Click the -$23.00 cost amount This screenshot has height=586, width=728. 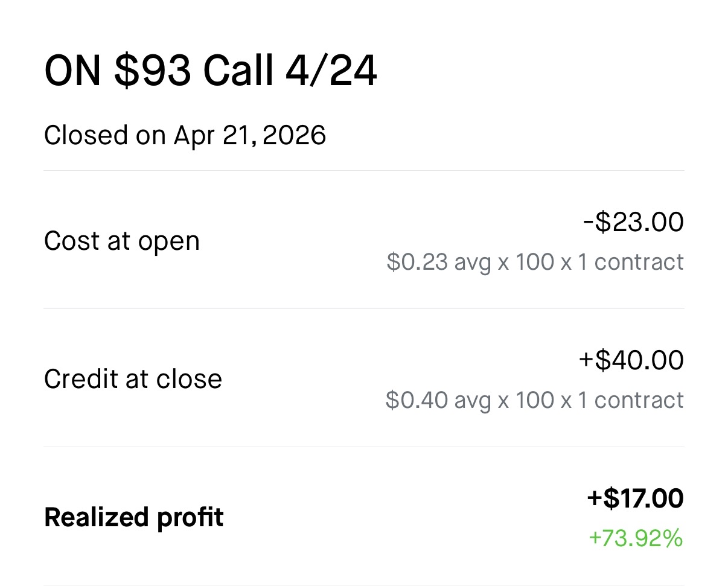633,222
